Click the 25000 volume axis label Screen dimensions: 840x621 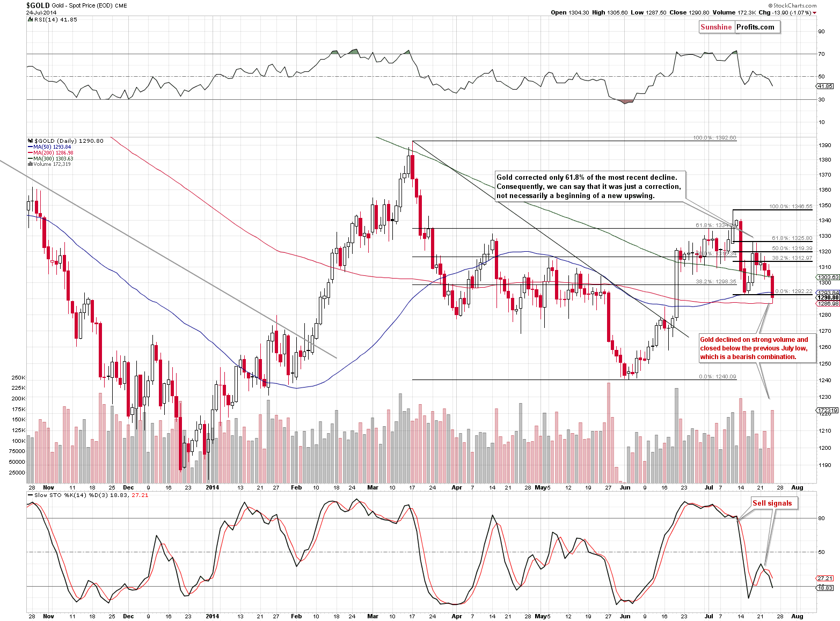click(17, 473)
